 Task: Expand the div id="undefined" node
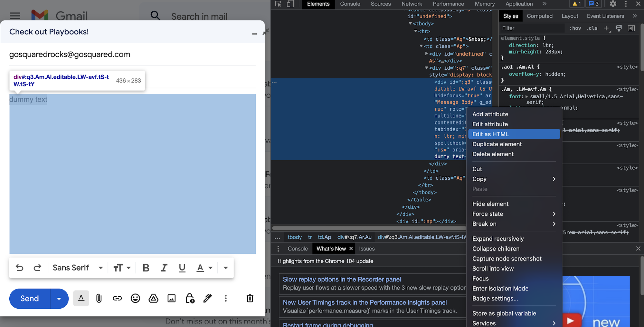(427, 54)
